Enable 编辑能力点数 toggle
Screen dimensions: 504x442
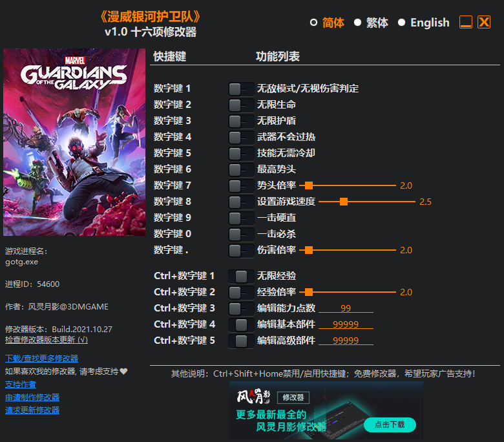[x=241, y=309]
